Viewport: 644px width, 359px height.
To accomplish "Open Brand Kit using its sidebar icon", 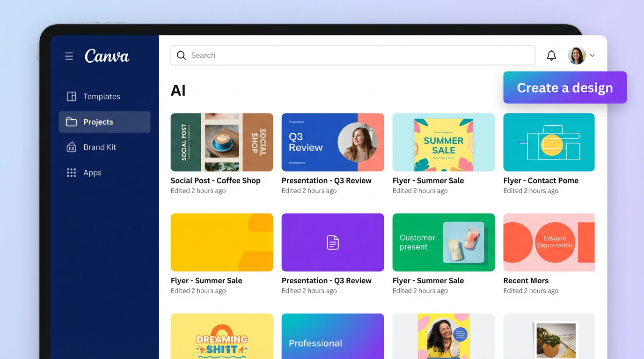I will [71, 147].
